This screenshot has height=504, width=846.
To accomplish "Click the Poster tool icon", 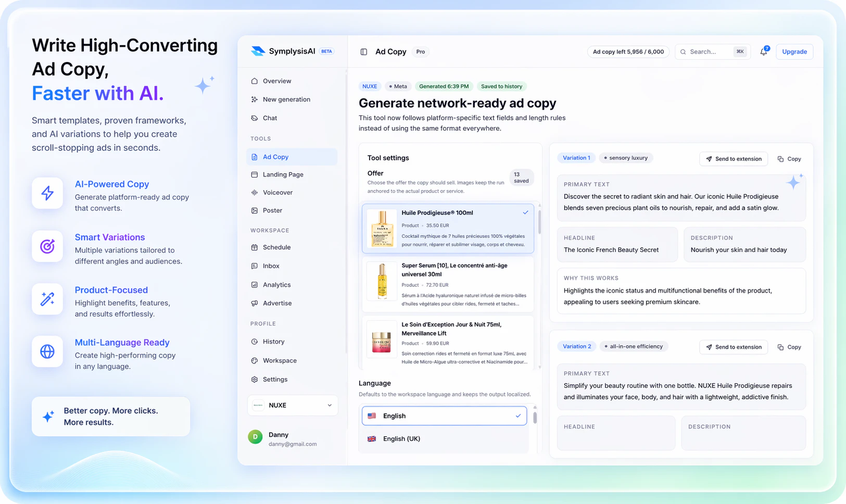I will (x=255, y=210).
